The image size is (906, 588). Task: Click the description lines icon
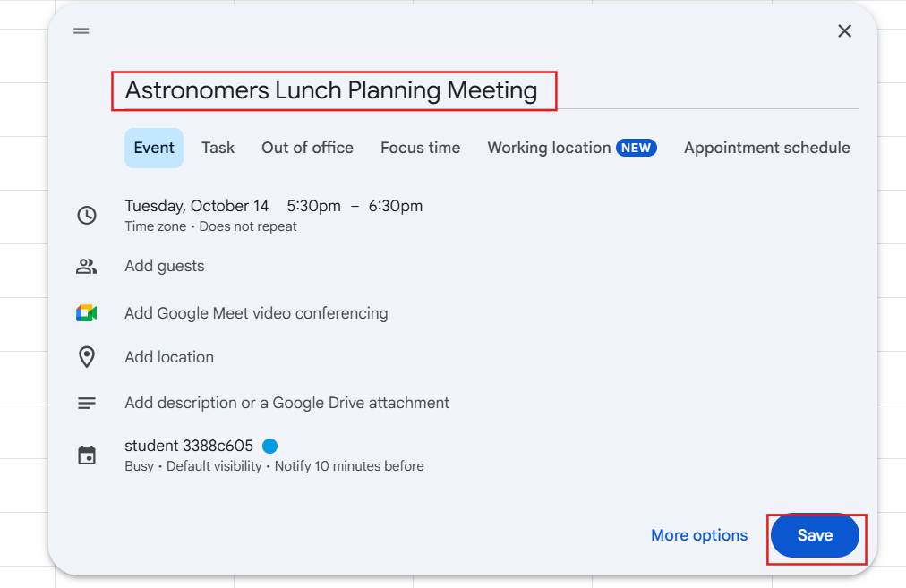(87, 403)
